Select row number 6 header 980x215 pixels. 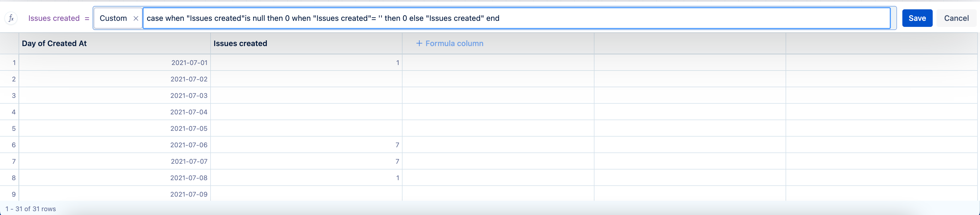point(10,145)
